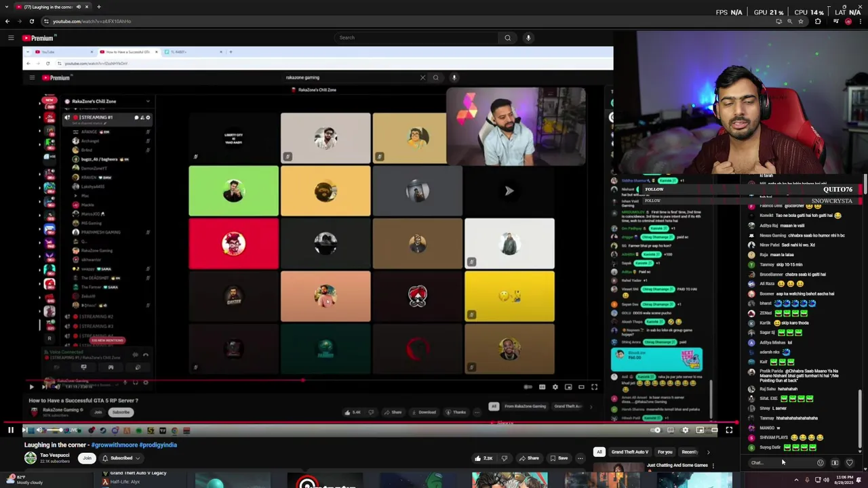Open miniplayer from main player controls
Image resolution: width=868 pixels, height=488 pixels.
pyautogui.click(x=700, y=430)
